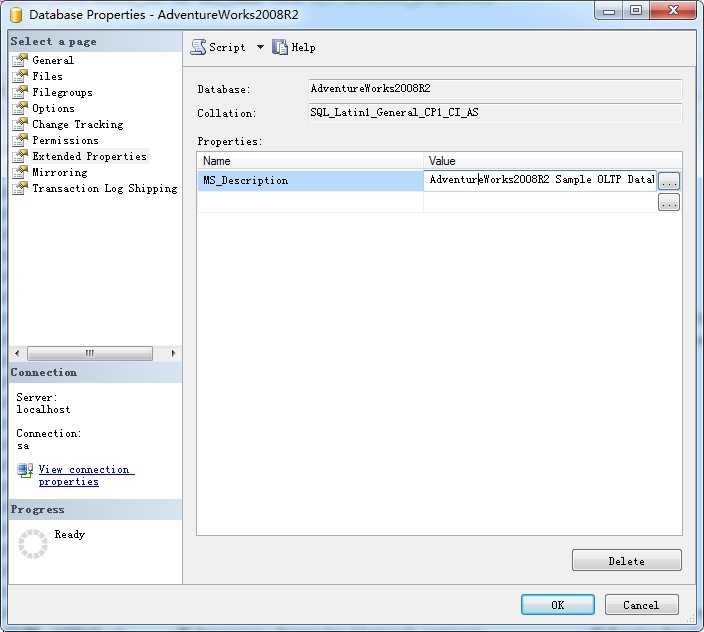Close the Database Properties window
The height and width of the screenshot is (632, 704).
(673, 11)
